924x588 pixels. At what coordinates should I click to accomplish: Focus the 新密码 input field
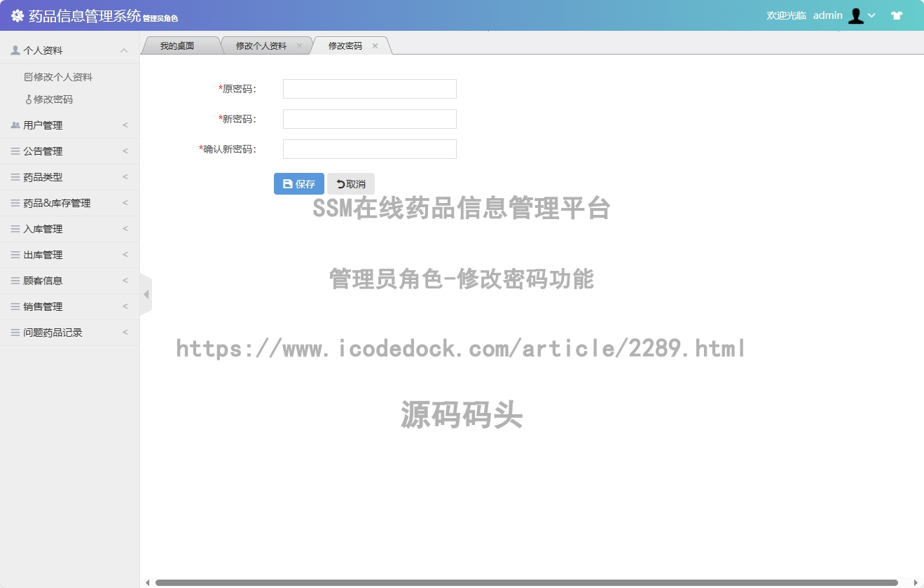[370, 119]
